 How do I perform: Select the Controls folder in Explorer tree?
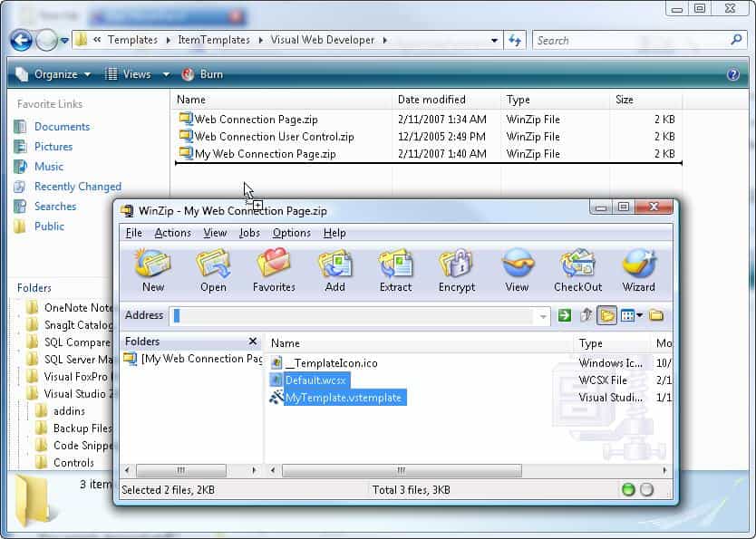click(73, 463)
